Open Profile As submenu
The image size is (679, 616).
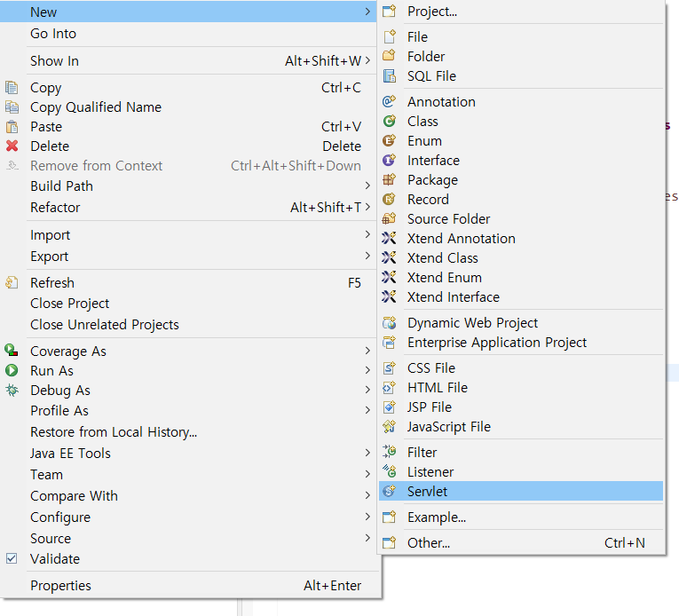[188, 410]
